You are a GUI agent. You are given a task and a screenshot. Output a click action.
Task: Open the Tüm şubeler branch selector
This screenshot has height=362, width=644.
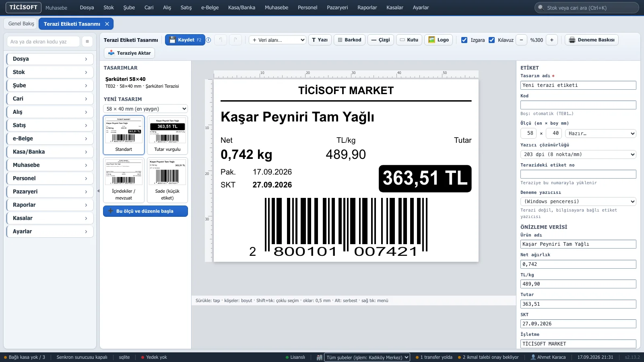367,357
